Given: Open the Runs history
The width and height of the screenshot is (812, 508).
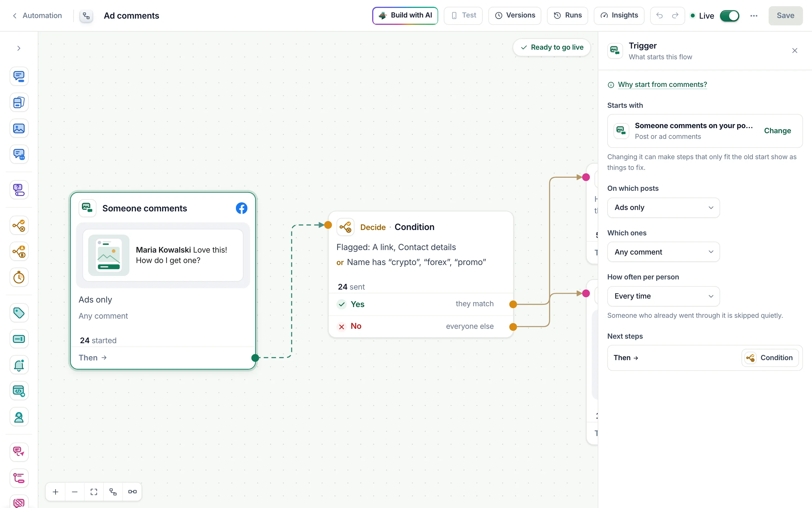Looking at the screenshot, I should pos(567,16).
